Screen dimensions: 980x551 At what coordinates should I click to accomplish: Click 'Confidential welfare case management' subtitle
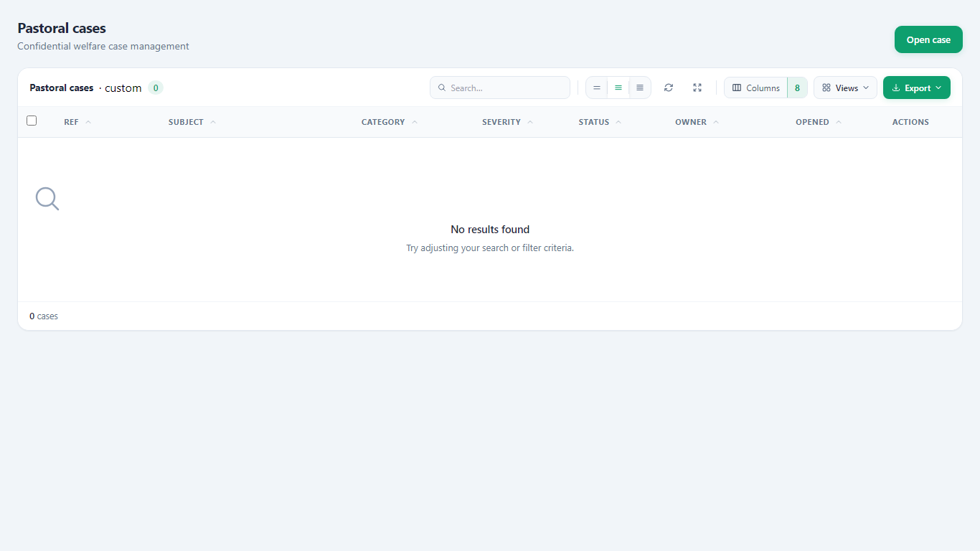pos(103,46)
